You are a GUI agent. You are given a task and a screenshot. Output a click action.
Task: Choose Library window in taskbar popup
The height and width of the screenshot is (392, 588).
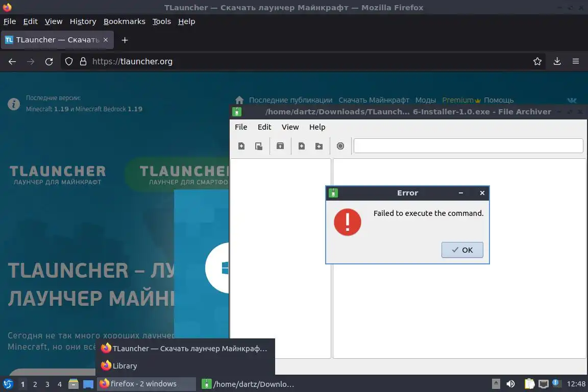click(185, 366)
